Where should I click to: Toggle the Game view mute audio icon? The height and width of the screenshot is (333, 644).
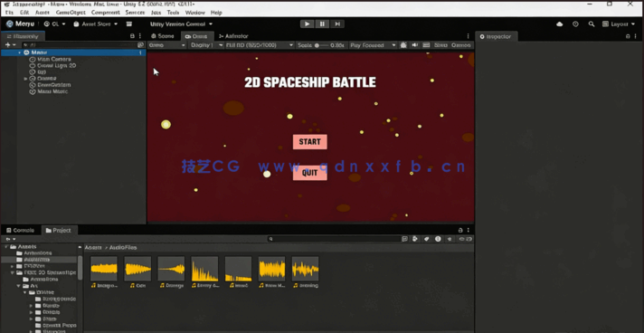point(415,45)
